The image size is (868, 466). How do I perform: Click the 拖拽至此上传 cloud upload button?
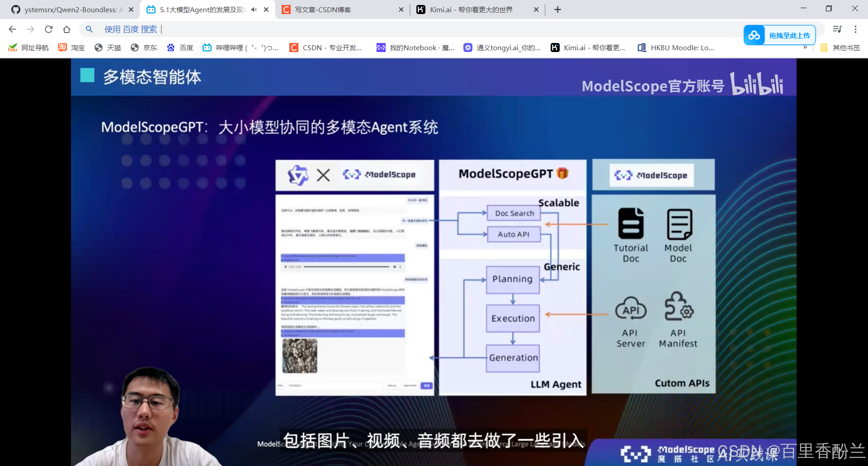pos(779,35)
